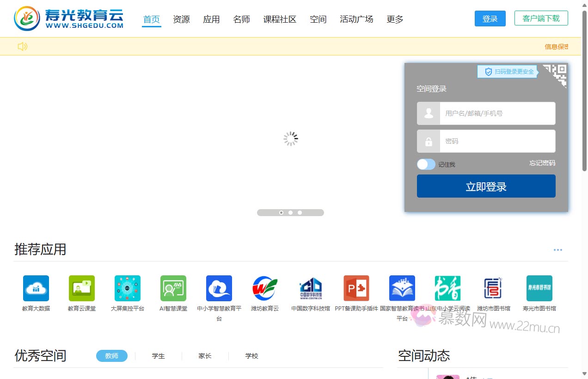Click the 忘记密码 link
The height and width of the screenshot is (379, 588).
coord(542,163)
